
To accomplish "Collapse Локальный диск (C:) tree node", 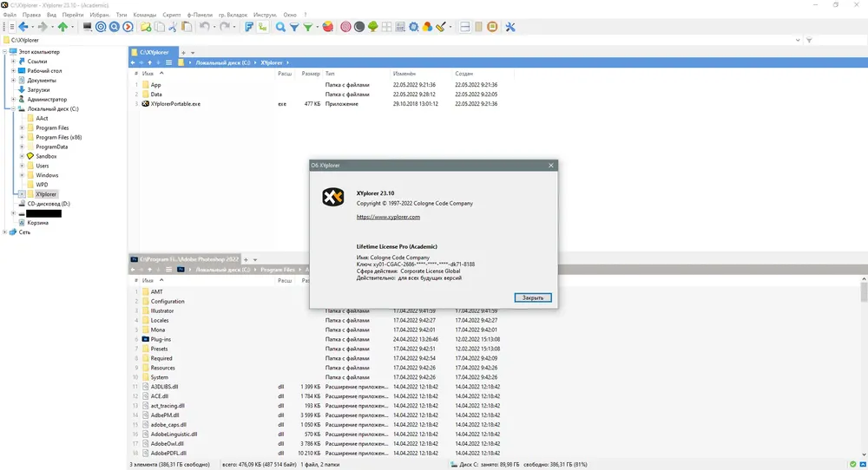I will pos(13,109).
